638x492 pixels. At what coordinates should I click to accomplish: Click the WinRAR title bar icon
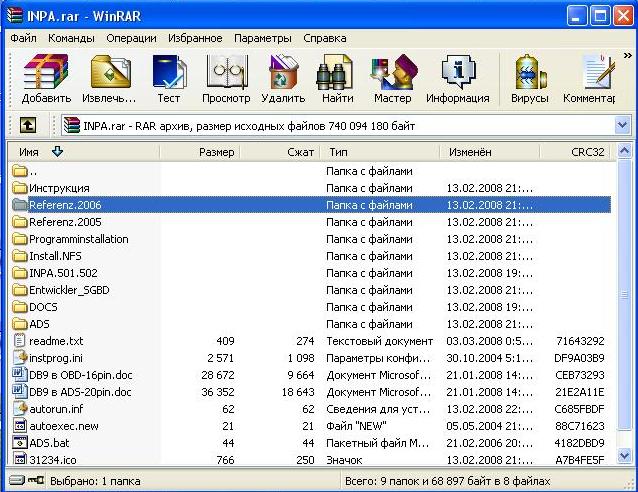point(14,15)
